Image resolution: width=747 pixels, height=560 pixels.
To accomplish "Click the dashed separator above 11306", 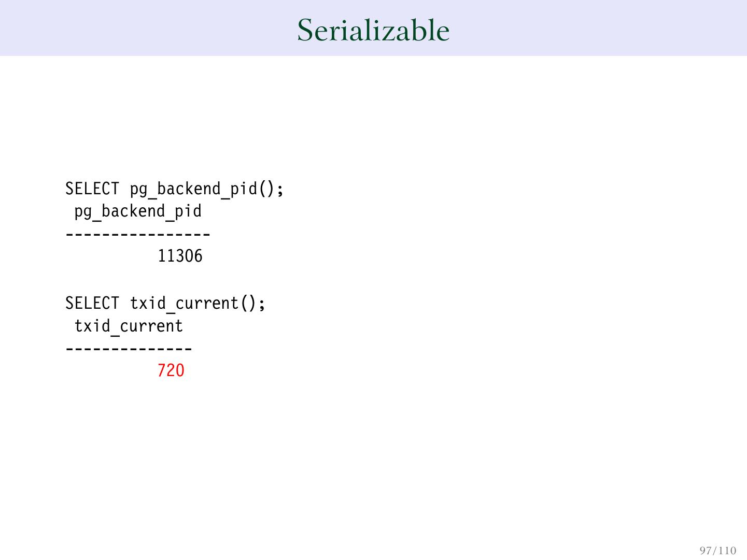I will [137, 235].
